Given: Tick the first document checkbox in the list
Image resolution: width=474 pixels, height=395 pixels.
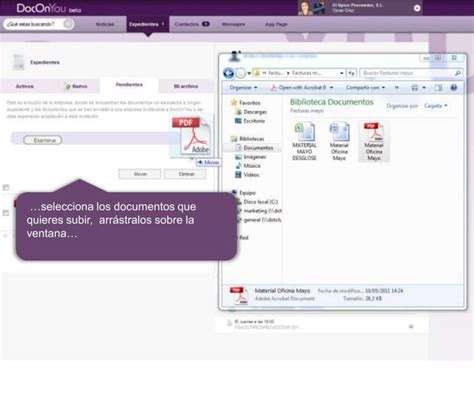Looking at the screenshot, I should coord(6,188).
